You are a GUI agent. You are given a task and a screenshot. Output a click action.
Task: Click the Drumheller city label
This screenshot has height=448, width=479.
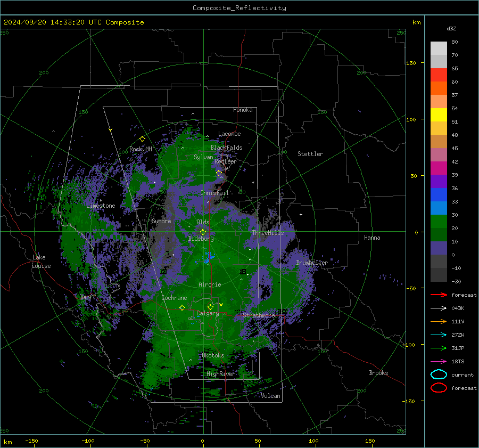coord(312,263)
